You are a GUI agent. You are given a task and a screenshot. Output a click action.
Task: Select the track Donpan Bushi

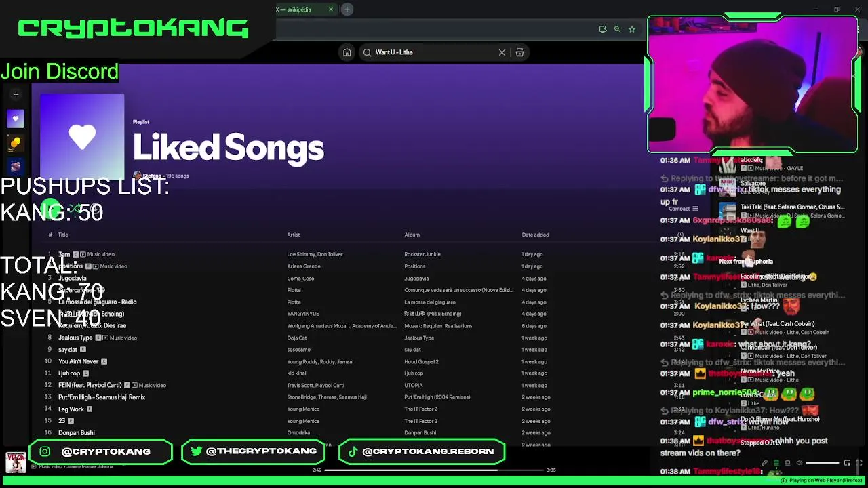pos(77,432)
